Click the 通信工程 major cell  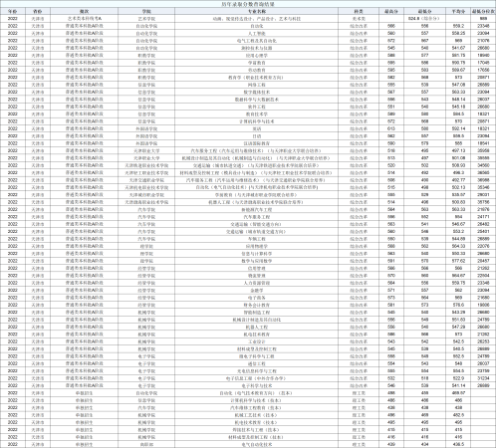[x=257, y=363]
